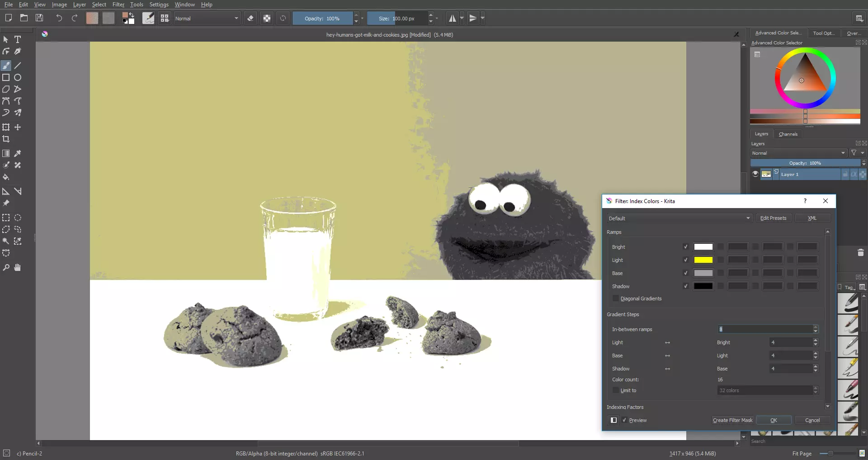Enable Diagonal Gradients checkbox
The width and height of the screenshot is (868, 460).
(615, 299)
